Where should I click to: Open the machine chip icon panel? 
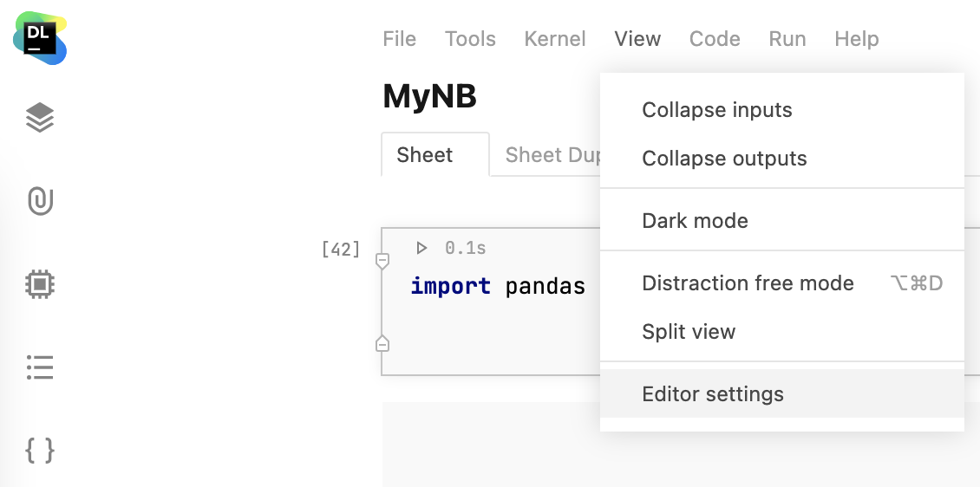pyautogui.click(x=40, y=283)
